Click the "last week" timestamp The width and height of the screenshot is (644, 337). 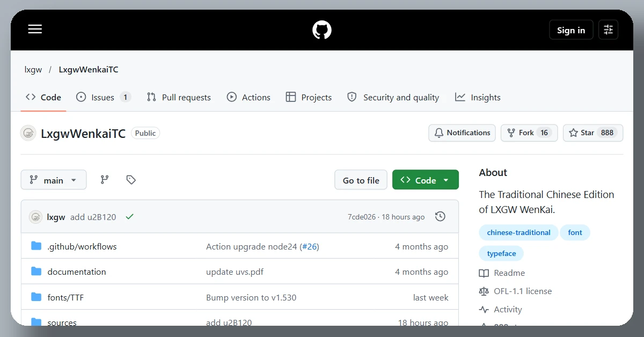[x=431, y=298]
